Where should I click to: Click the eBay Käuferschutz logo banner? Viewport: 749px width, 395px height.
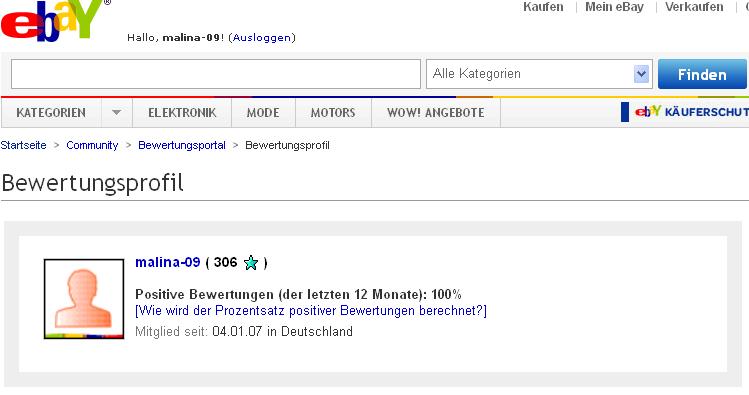point(685,112)
